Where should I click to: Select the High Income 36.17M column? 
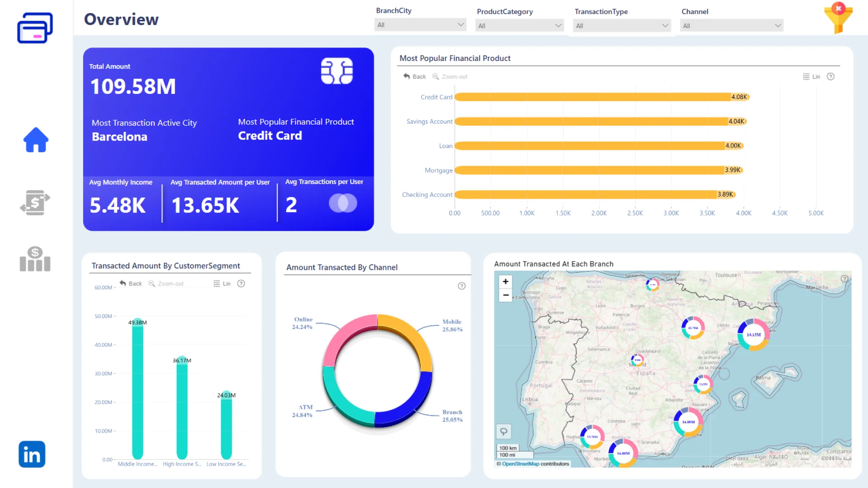pyautogui.click(x=182, y=408)
